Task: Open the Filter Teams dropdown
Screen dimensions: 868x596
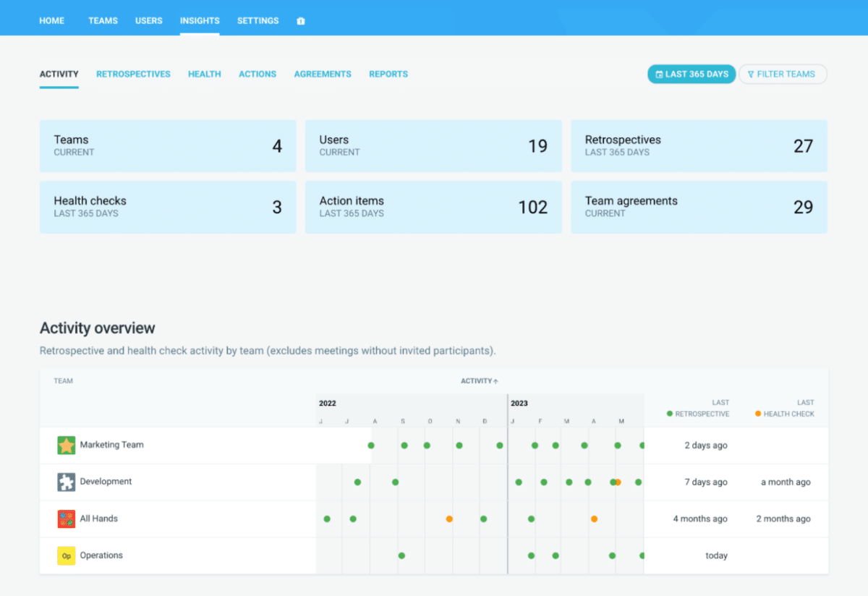Action: click(x=782, y=74)
